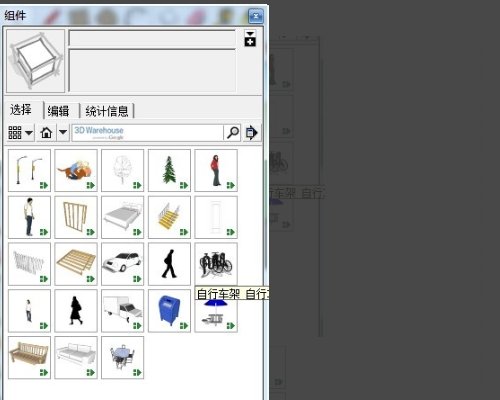Go to the in-model home icon
The height and width of the screenshot is (400, 500).
point(46,133)
